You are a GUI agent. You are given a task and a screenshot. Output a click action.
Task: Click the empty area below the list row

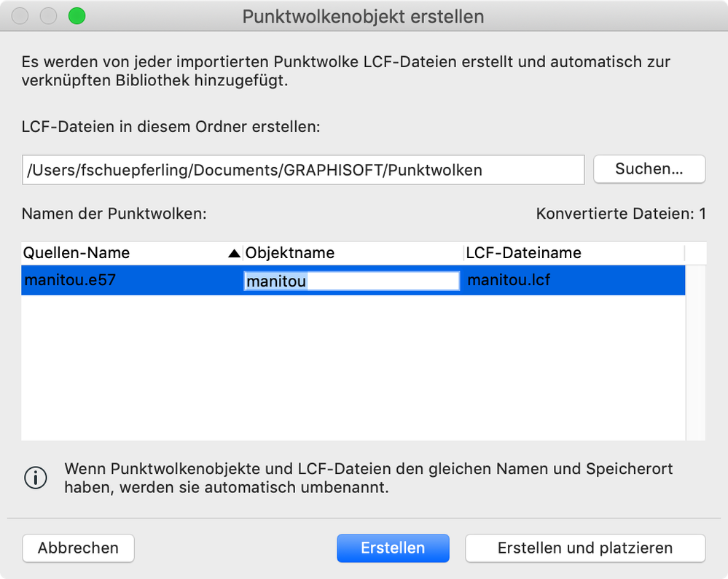(x=353, y=367)
